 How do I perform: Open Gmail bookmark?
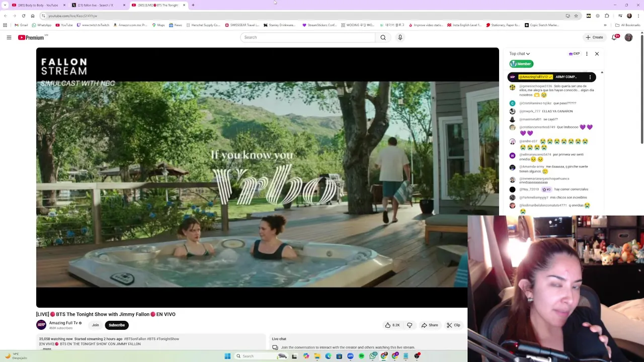click(21, 25)
